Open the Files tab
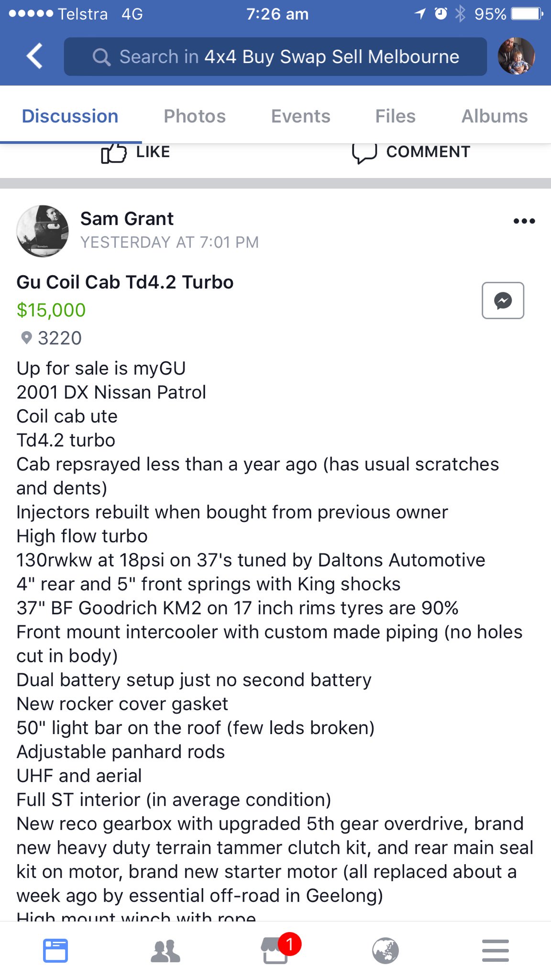The width and height of the screenshot is (551, 980). (395, 116)
